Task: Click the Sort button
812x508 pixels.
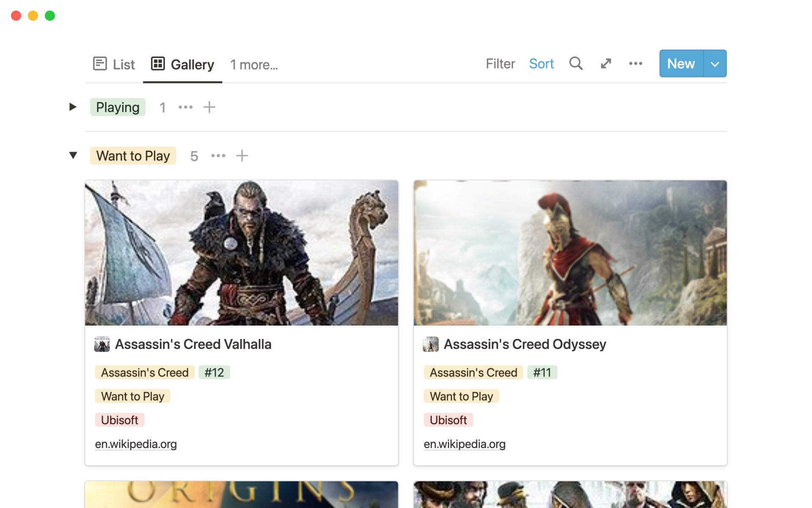Action: coord(541,63)
